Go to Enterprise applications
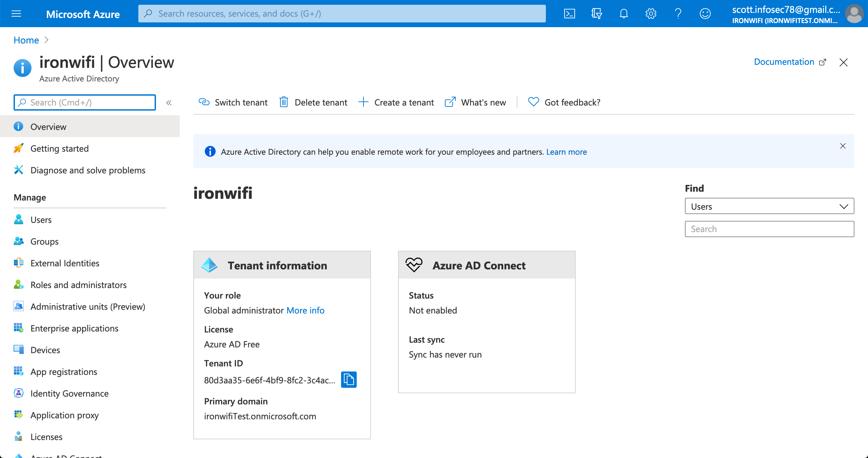868x458 pixels. click(74, 328)
